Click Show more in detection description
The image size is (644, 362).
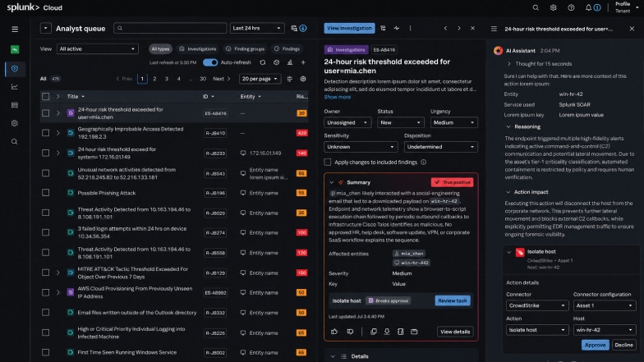(x=337, y=97)
